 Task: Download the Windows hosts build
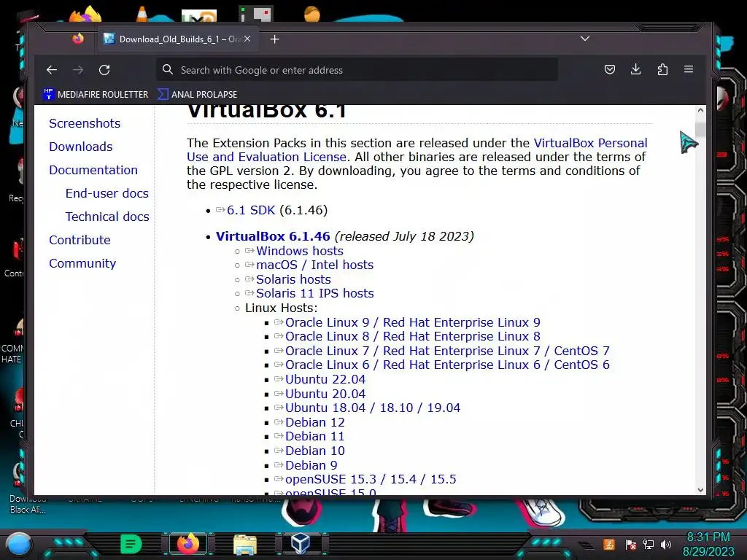[300, 251]
